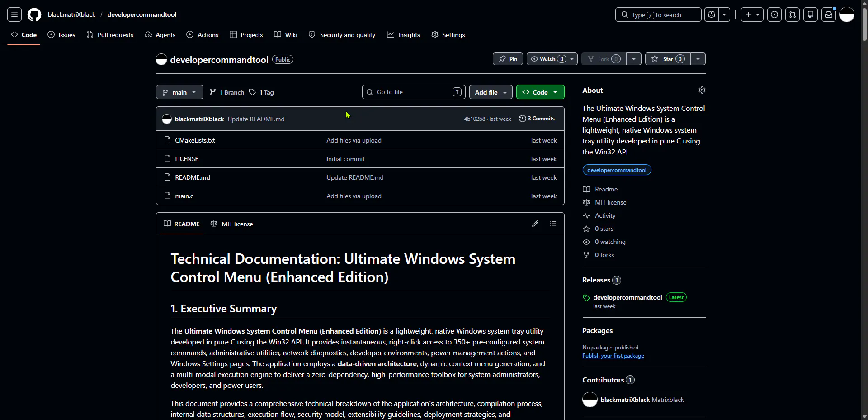Open the main branch selector dropdown
868x420 pixels.
[179, 92]
